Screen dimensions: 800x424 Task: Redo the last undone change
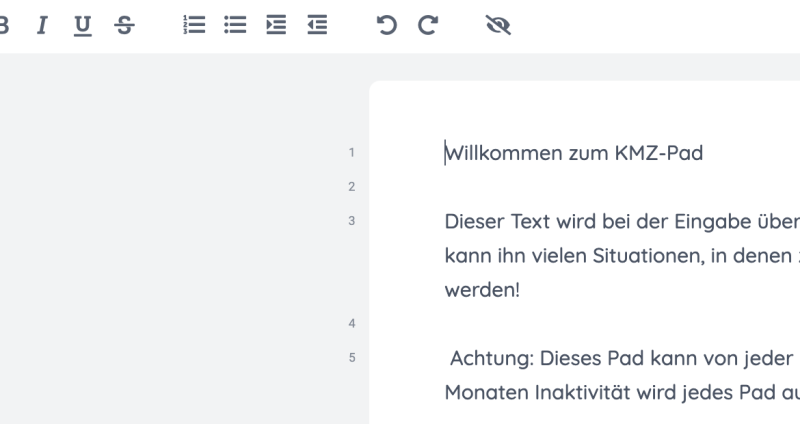pyautogui.click(x=428, y=24)
